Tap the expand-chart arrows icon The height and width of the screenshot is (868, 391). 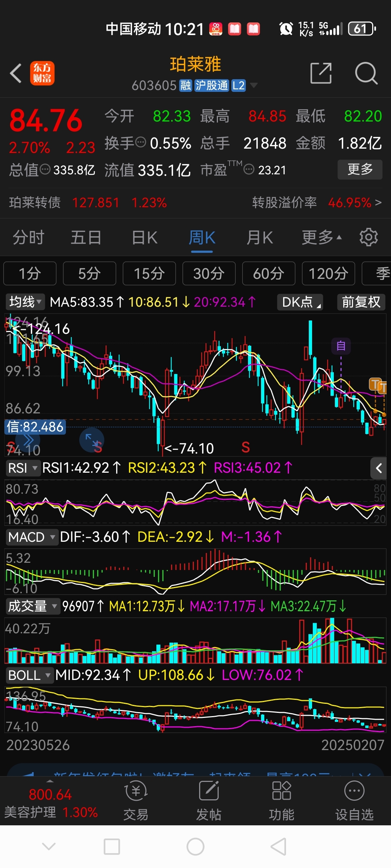coord(92,440)
